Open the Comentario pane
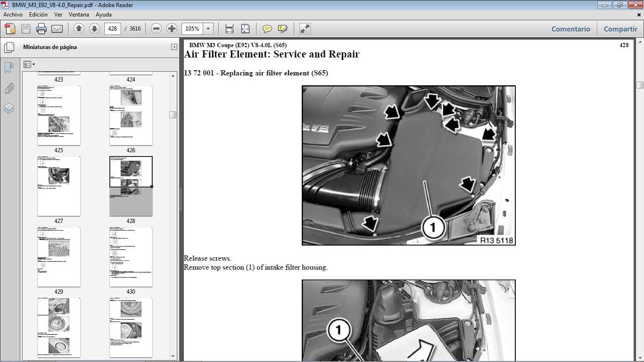Screen dimensions: 644x362 (571, 29)
